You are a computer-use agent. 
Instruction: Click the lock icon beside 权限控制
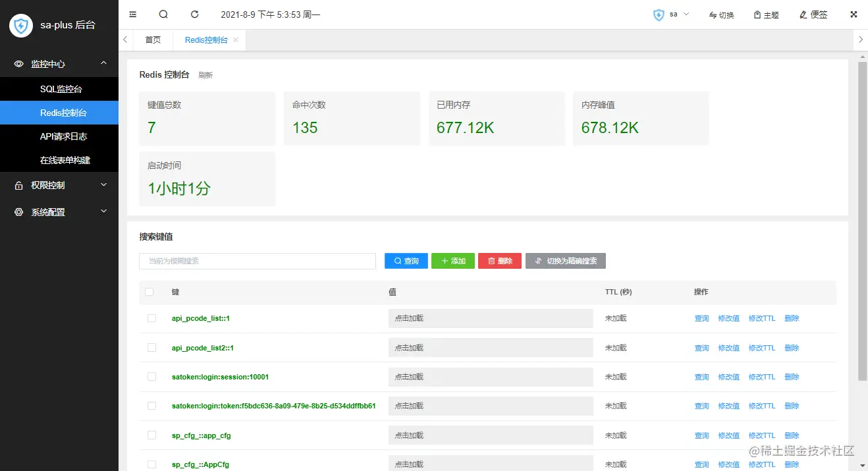(18, 186)
